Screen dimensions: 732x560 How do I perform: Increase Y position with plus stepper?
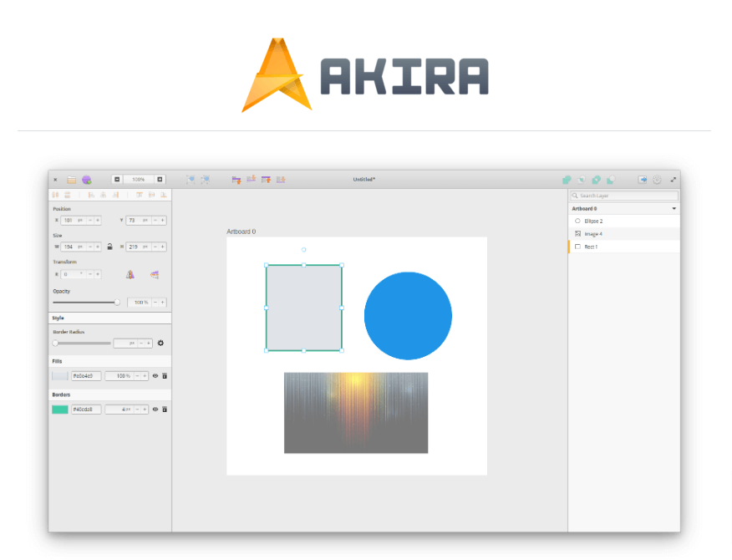(162, 220)
